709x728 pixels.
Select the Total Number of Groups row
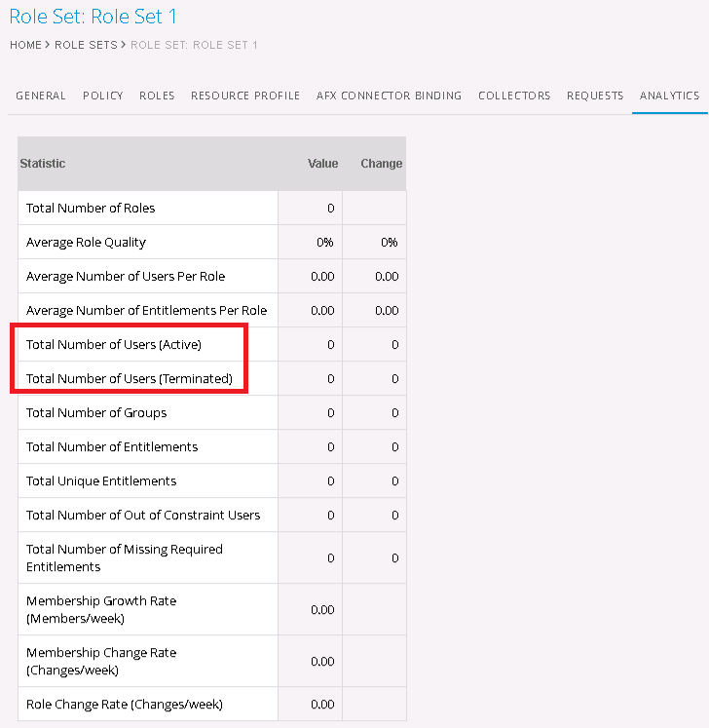(96, 412)
